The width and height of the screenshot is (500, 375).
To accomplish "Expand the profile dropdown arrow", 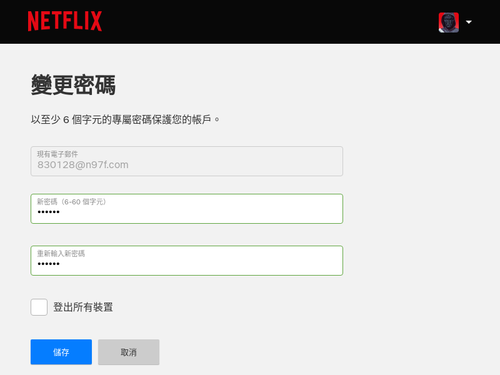I will 469,22.
